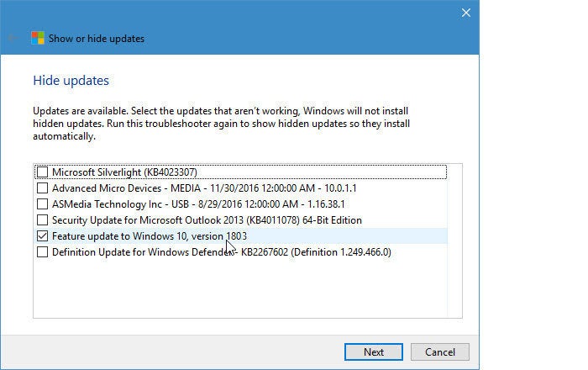The height and width of the screenshot is (370, 588).
Task: Tick the ASMedia Technology Inc USB checkbox
Action: point(42,204)
